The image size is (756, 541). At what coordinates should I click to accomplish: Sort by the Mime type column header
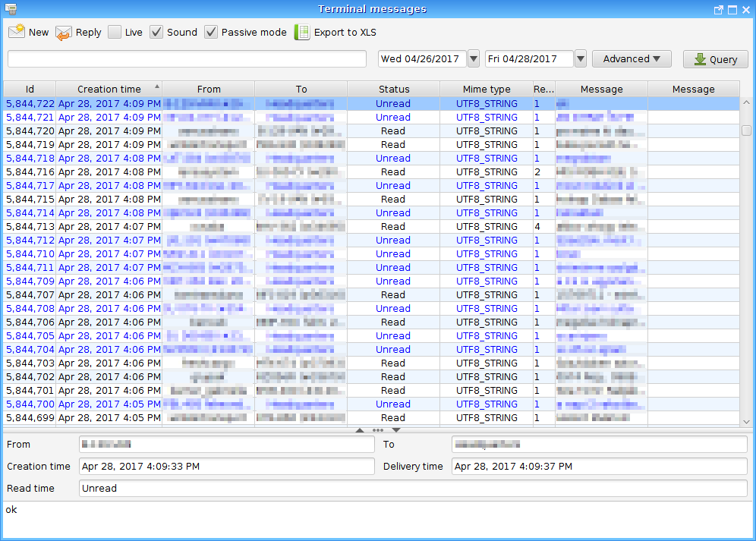click(486, 90)
